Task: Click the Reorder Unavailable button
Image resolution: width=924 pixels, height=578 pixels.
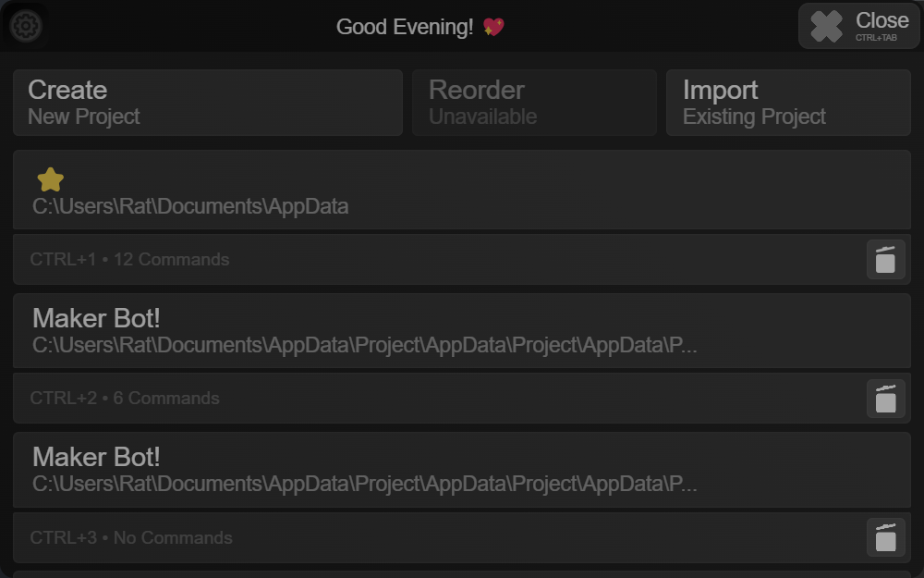Action: (x=534, y=103)
